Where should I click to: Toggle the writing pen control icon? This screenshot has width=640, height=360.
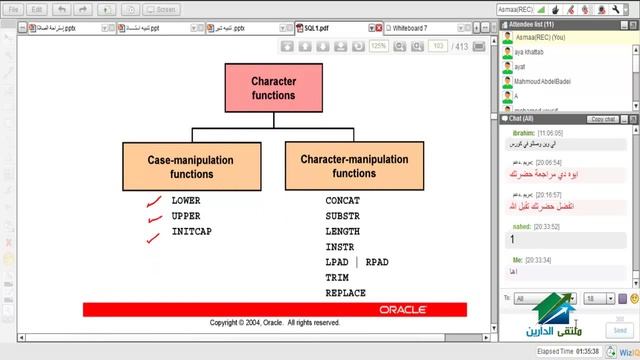pyautogui.click(x=571, y=9)
